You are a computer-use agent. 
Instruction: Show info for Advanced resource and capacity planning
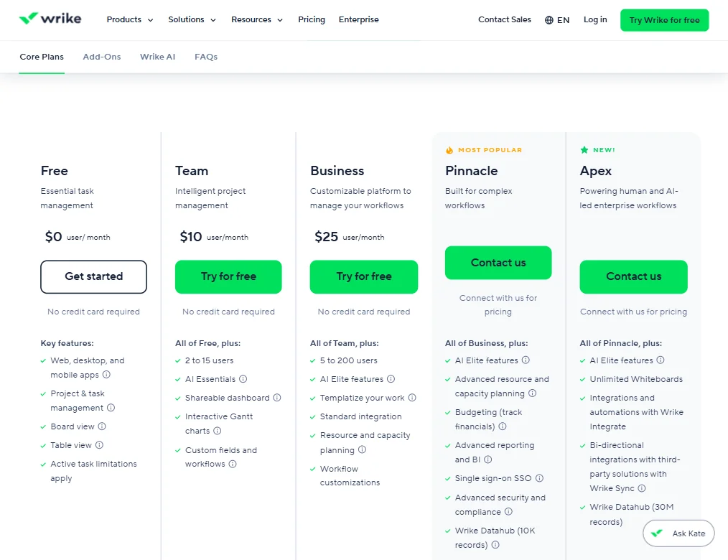[x=533, y=393]
